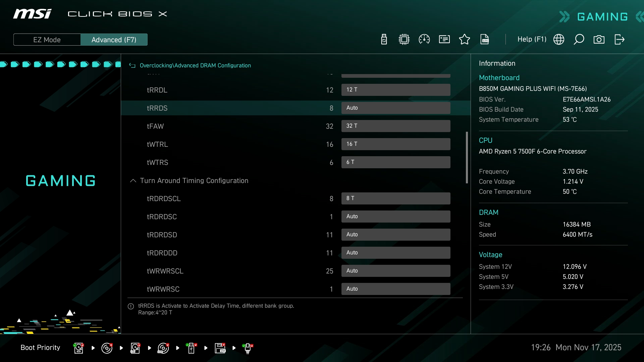Open the tRDRDDD Auto value field
Viewport: 644px width, 362px height.
pyautogui.click(x=396, y=253)
